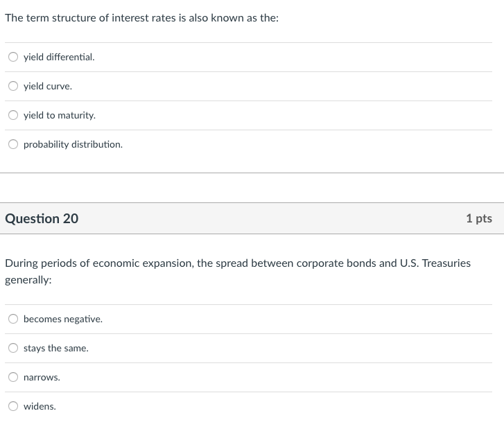Select the 'becomes negative.' radio button

click(13, 319)
